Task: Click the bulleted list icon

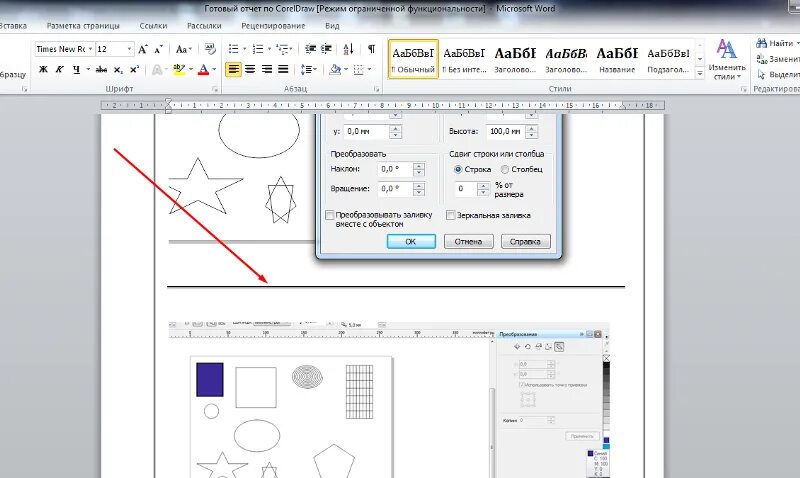Action: click(x=234, y=49)
